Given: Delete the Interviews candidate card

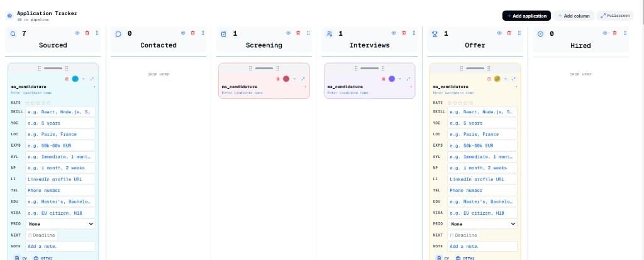Looking at the screenshot, I should pyautogui.click(x=383, y=79).
